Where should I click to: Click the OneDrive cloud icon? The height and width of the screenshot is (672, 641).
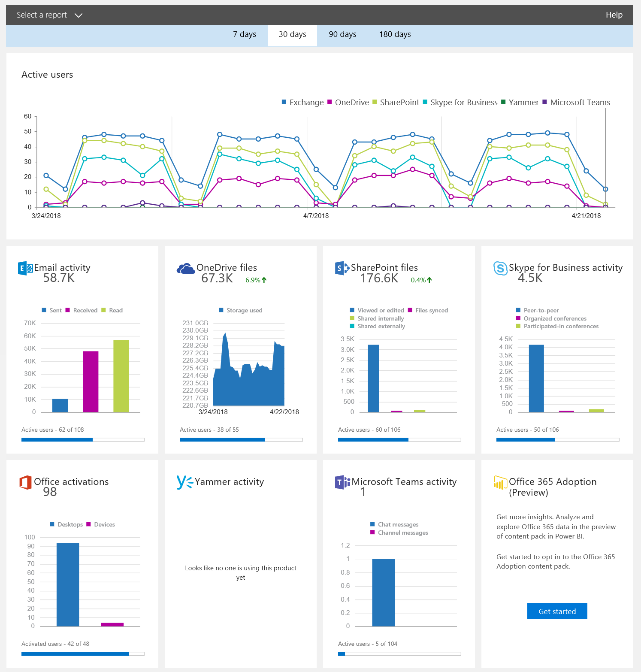coord(186,269)
